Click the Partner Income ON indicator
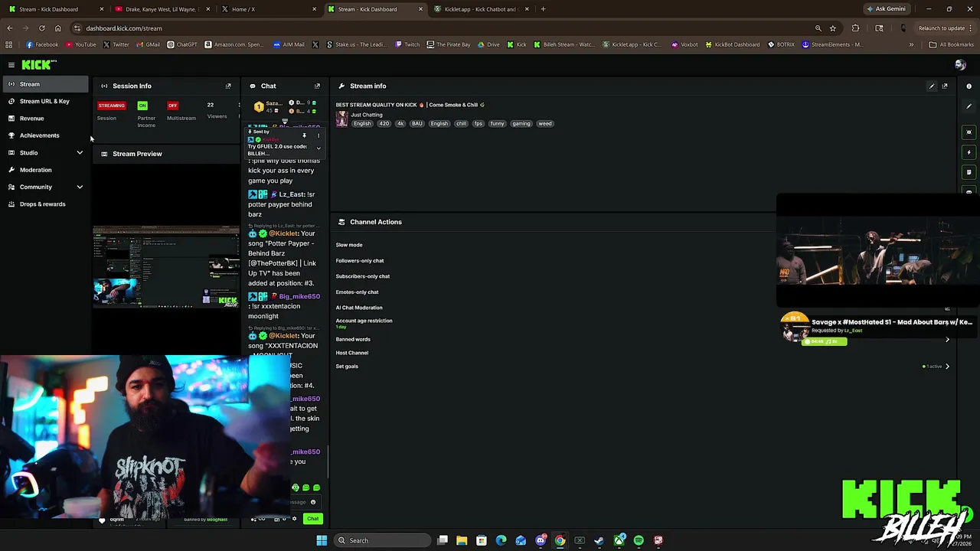 click(142, 106)
